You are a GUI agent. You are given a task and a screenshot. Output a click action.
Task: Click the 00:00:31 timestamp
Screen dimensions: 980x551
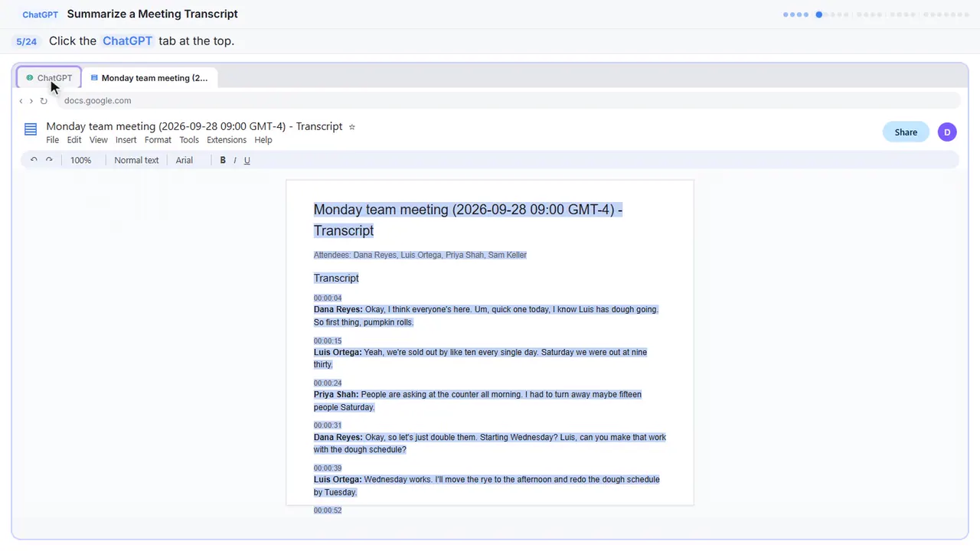click(x=328, y=425)
